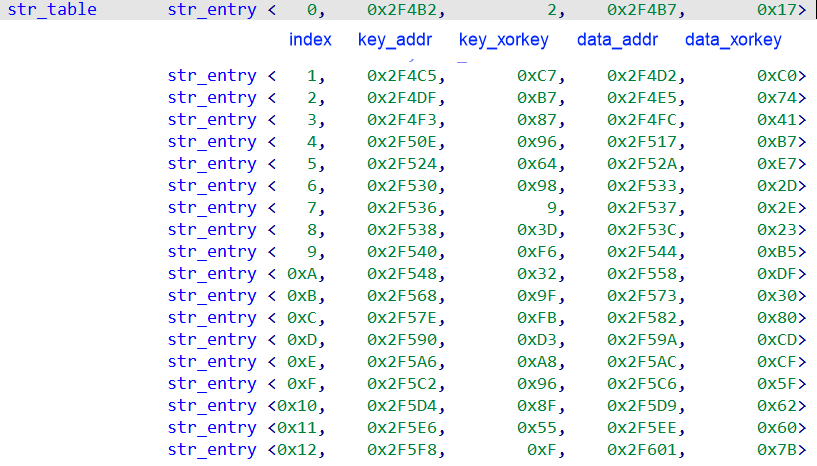Click data xorkey value 0x41
This screenshot has height=466, width=817.
point(776,119)
